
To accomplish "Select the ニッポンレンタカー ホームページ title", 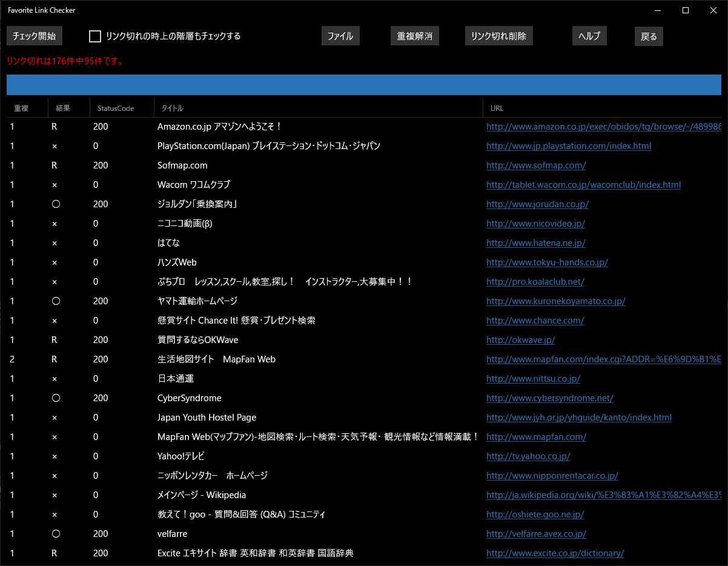I will pos(213,476).
